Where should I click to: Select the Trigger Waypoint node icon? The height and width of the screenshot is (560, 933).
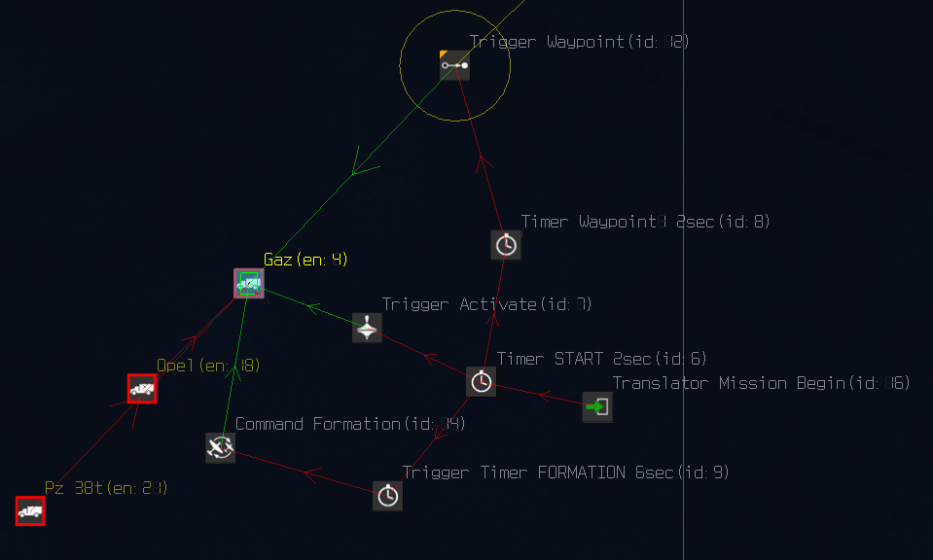click(x=454, y=65)
